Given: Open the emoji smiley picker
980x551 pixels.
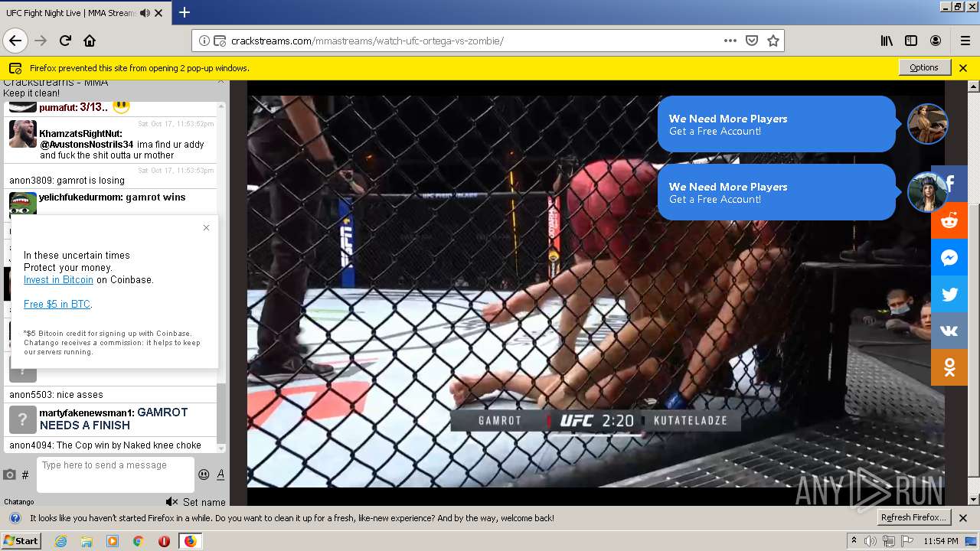Looking at the screenshot, I should [204, 474].
